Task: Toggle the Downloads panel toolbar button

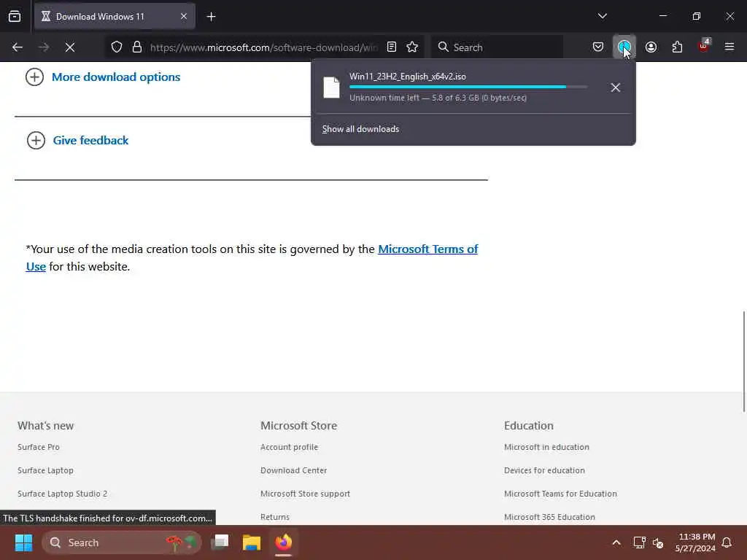Action: pos(624,47)
